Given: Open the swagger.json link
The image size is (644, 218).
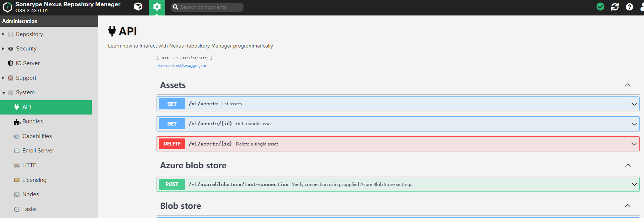Looking at the screenshot, I should [182, 66].
